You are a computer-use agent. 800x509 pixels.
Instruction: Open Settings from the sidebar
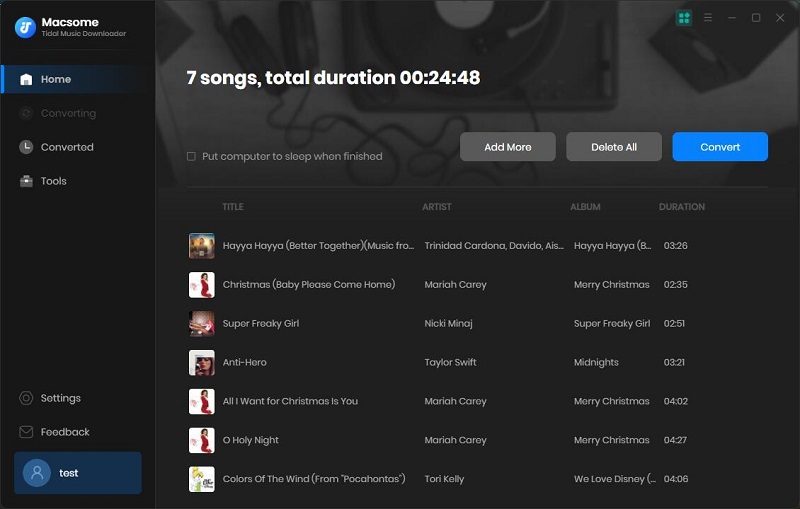tap(78, 398)
